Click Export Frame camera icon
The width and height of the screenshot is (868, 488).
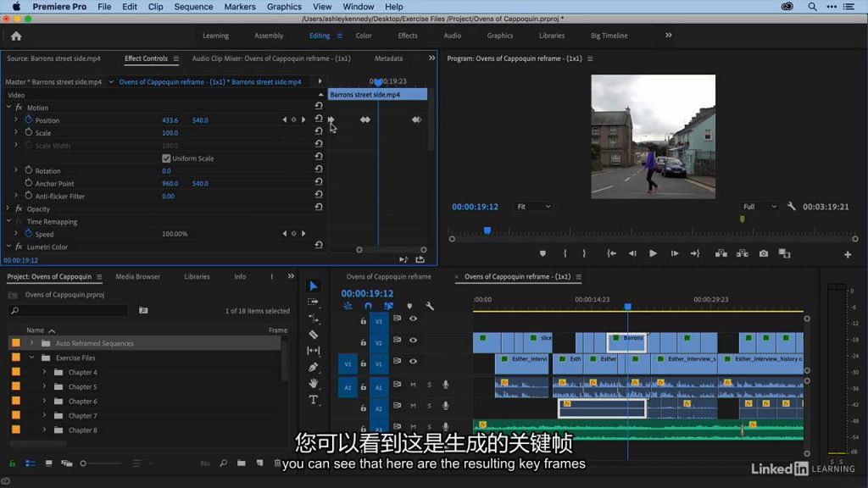pos(764,253)
